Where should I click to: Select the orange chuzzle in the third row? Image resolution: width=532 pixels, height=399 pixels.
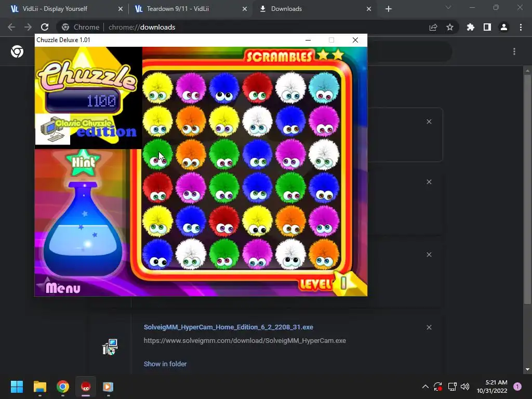click(x=191, y=155)
